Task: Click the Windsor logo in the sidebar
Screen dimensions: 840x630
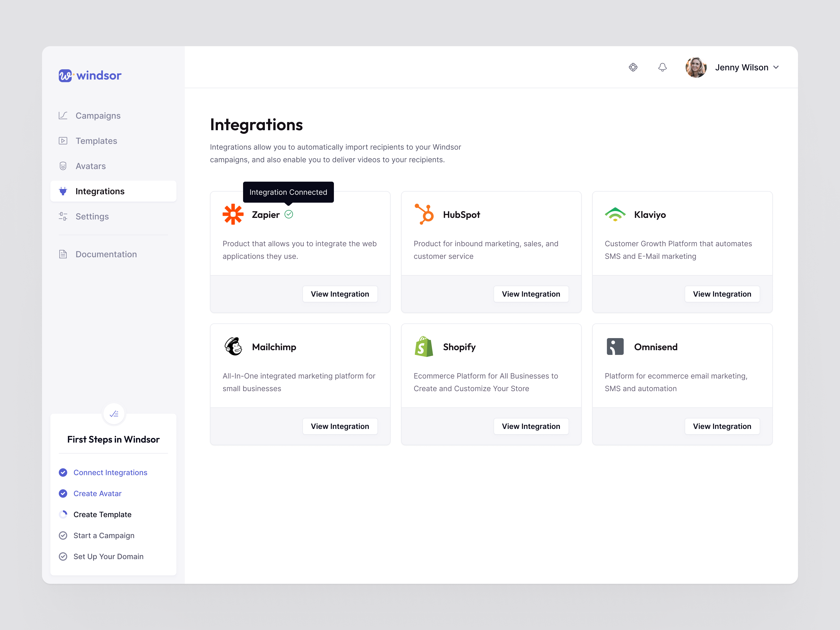Action: [x=90, y=76]
